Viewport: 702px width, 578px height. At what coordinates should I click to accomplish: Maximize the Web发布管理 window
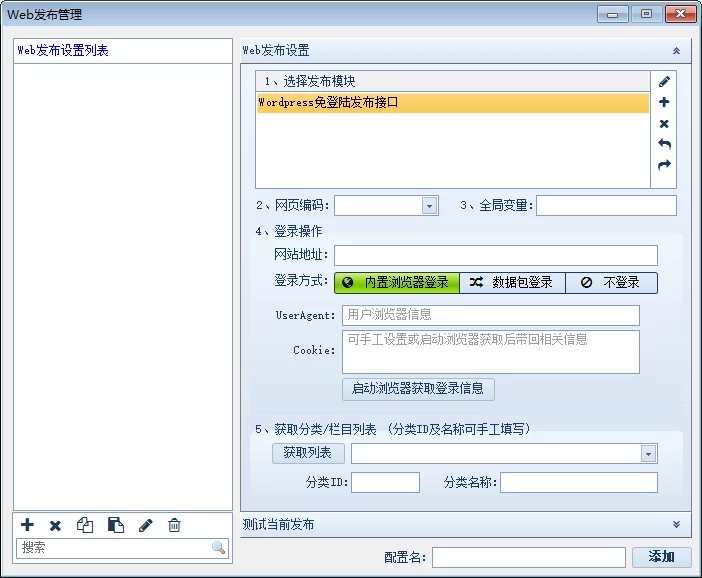coord(646,14)
